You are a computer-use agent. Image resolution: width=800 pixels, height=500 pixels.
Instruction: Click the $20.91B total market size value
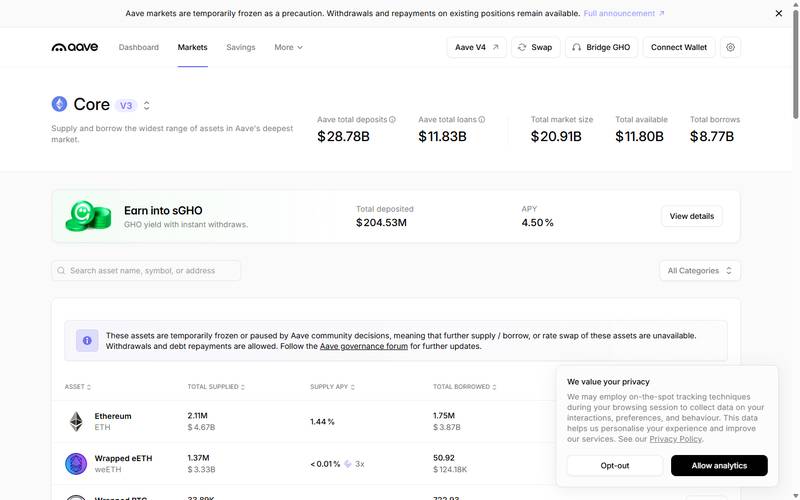tap(556, 137)
